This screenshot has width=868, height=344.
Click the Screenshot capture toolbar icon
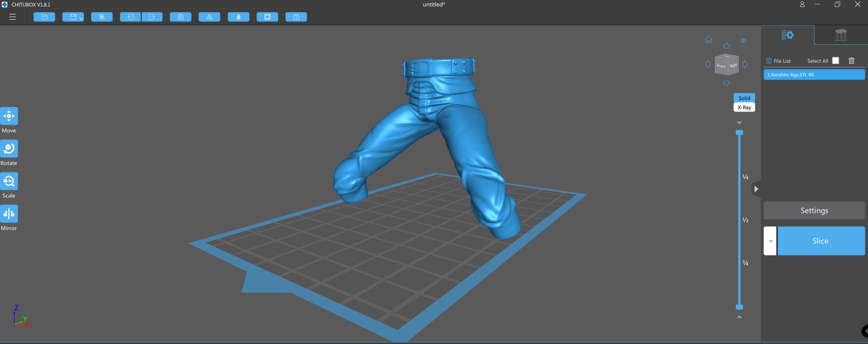102,17
